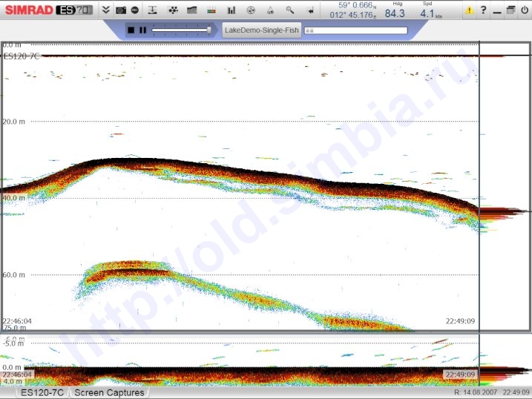Open the depth range icon in toolbar
The width and height of the screenshot is (532, 399).
[x=153, y=10]
